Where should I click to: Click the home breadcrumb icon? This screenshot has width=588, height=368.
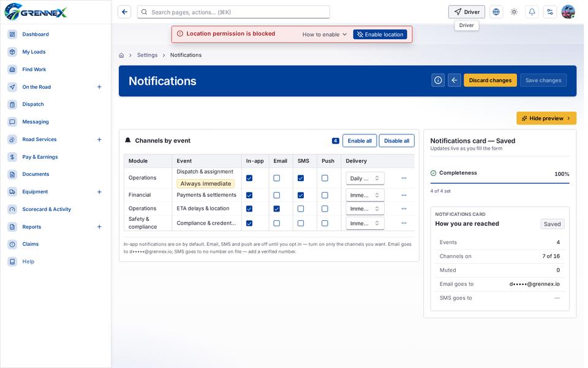coord(121,55)
